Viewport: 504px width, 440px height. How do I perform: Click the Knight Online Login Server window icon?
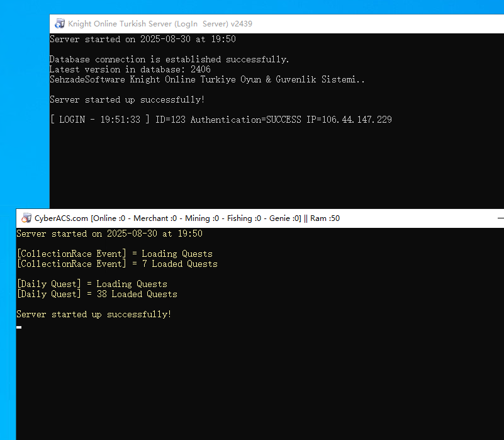click(60, 24)
